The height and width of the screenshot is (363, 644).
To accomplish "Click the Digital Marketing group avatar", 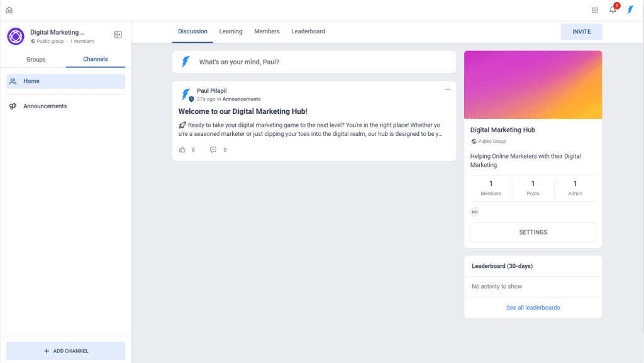I will click(15, 36).
